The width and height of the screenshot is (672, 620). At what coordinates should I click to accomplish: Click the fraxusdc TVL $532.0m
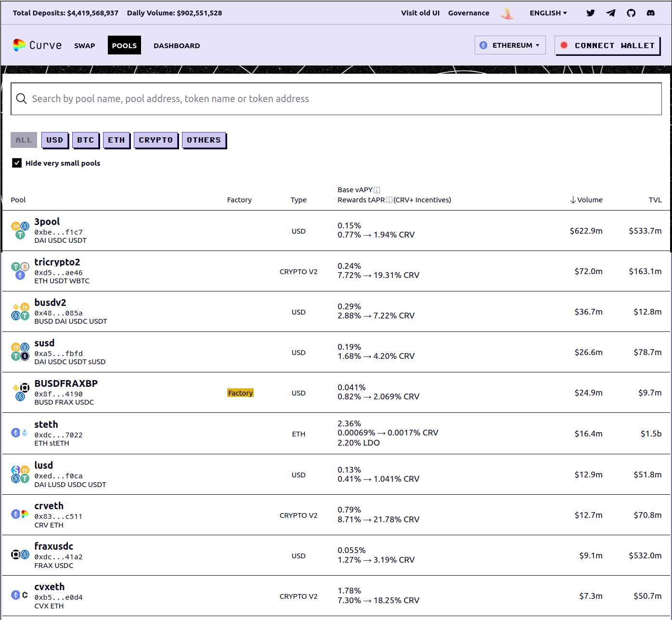(645, 555)
